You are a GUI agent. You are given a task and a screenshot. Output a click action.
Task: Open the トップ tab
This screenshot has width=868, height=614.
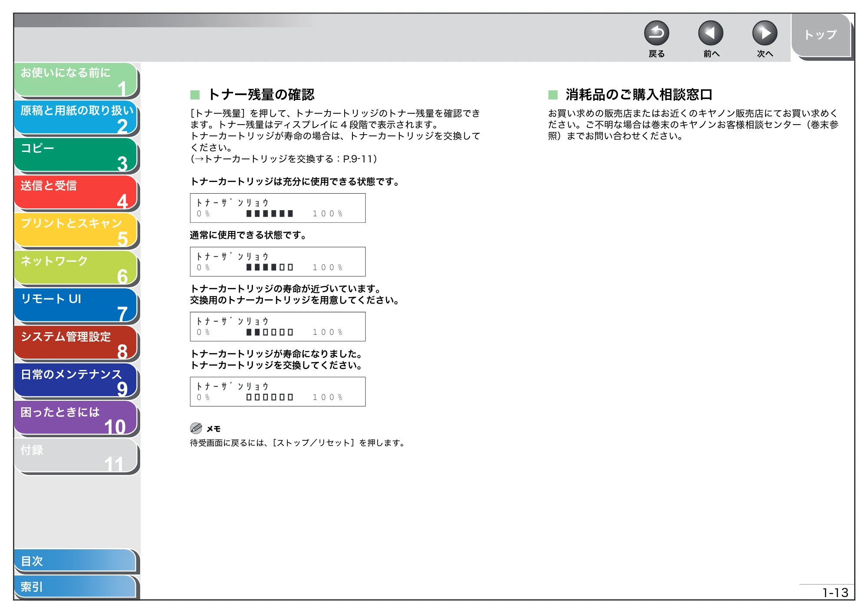click(821, 35)
